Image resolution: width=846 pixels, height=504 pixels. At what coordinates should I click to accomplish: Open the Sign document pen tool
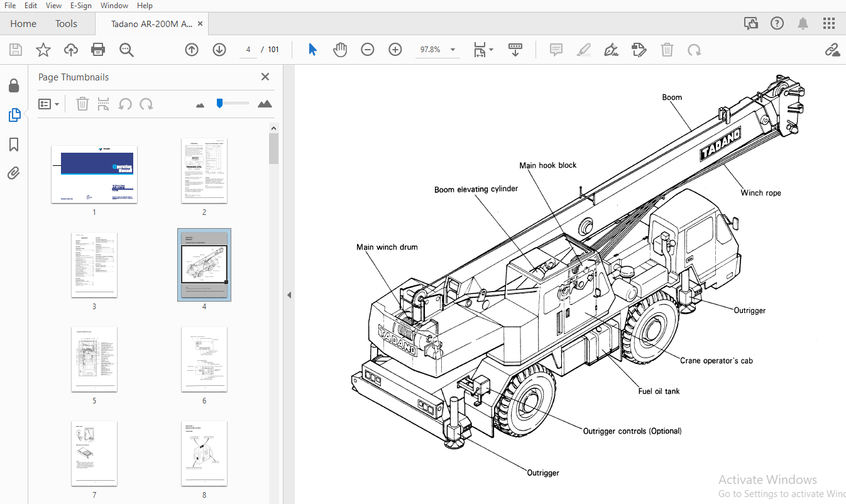[x=611, y=50]
